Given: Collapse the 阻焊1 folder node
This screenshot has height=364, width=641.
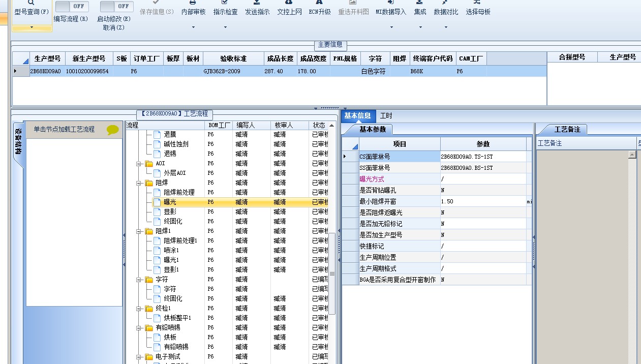Looking at the screenshot, I should (x=139, y=231).
